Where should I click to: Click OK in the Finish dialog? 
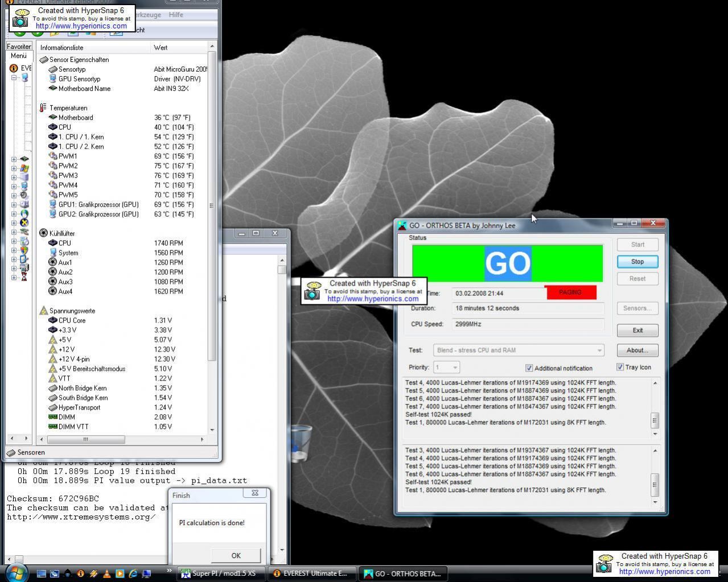pos(236,556)
